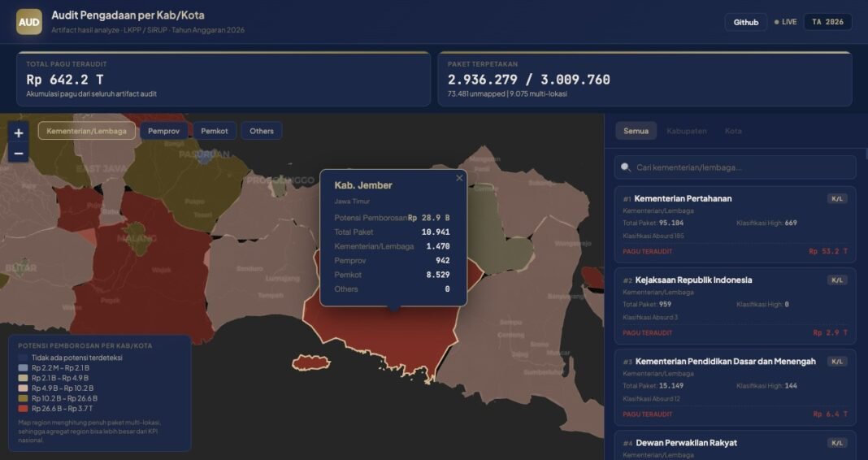868x460 pixels.
Task: Click the Total Paket 95.184 value
Action: (671, 223)
